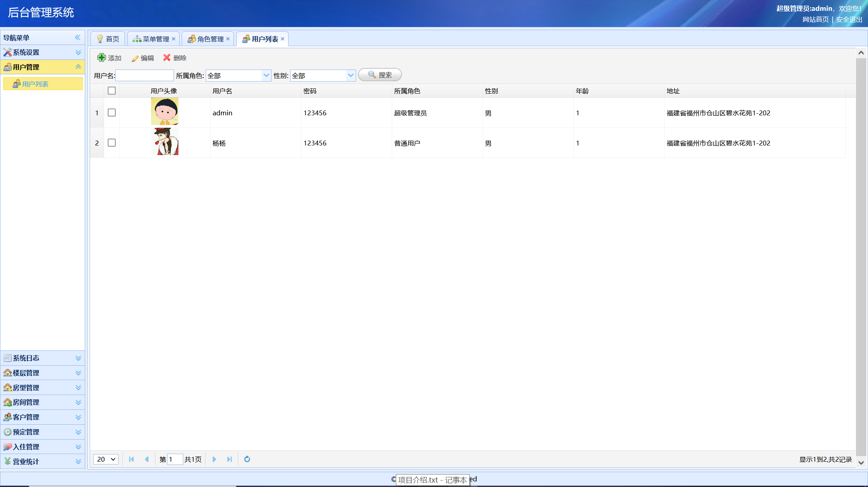Click the Floor Management house icon
The height and width of the screenshot is (487, 868).
tap(7, 373)
